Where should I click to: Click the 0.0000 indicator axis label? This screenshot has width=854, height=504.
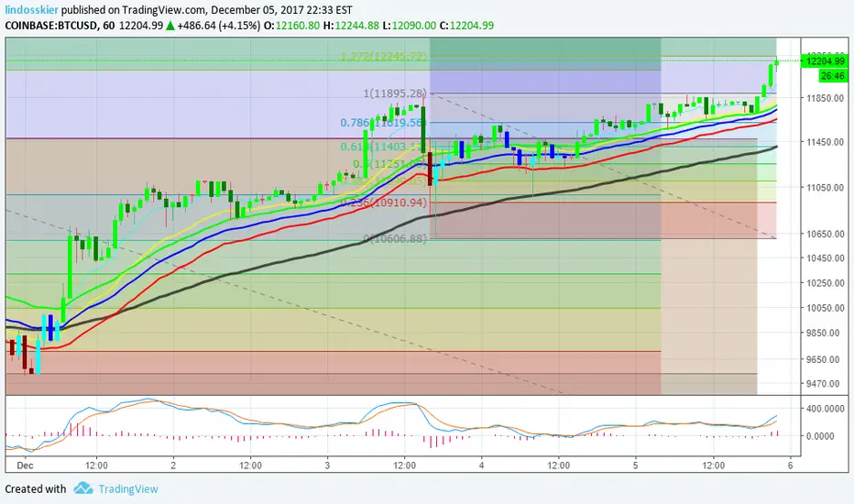(x=820, y=436)
